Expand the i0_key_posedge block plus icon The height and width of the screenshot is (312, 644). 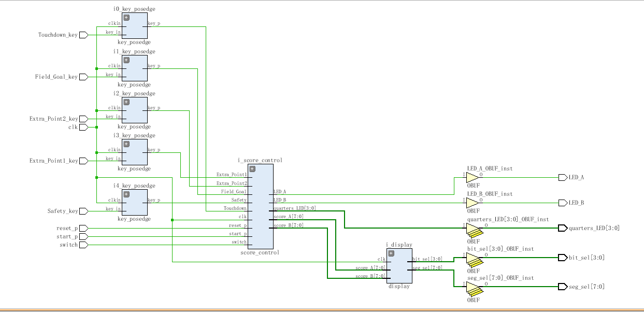pos(126,18)
